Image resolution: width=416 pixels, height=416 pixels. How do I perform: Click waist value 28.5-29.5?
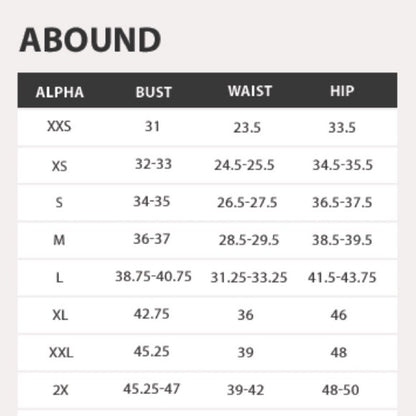[x=249, y=240]
